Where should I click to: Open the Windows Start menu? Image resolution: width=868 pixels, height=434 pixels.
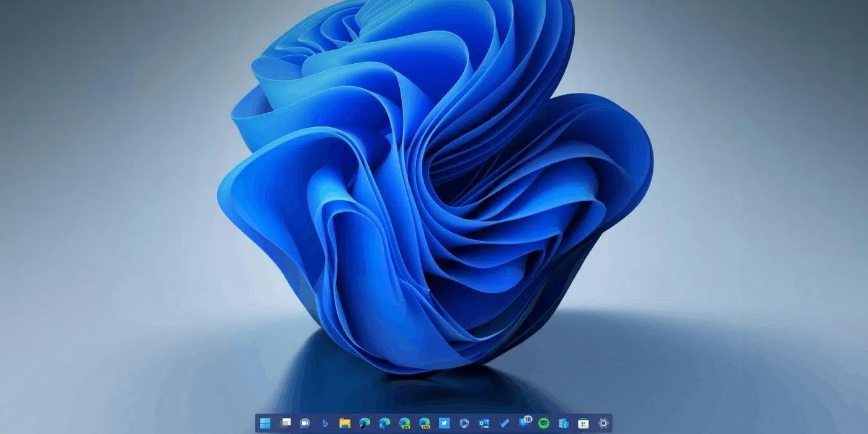[x=265, y=423]
